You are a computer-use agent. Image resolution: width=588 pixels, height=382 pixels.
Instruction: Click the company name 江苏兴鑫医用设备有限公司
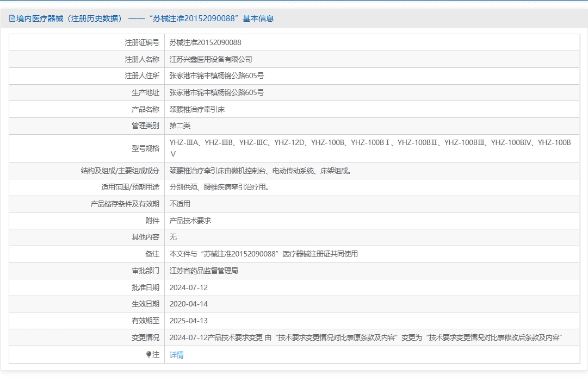pyautogui.click(x=211, y=59)
